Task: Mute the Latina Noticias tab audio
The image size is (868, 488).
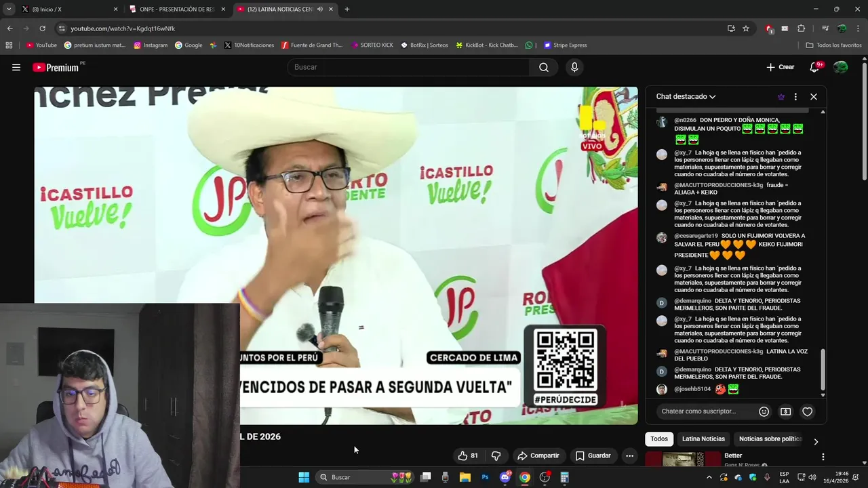Action: click(x=320, y=9)
